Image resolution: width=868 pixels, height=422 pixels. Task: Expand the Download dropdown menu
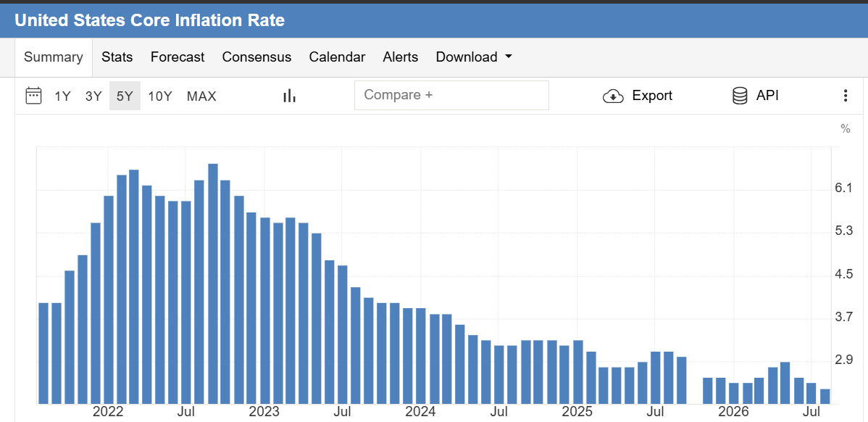tap(474, 57)
